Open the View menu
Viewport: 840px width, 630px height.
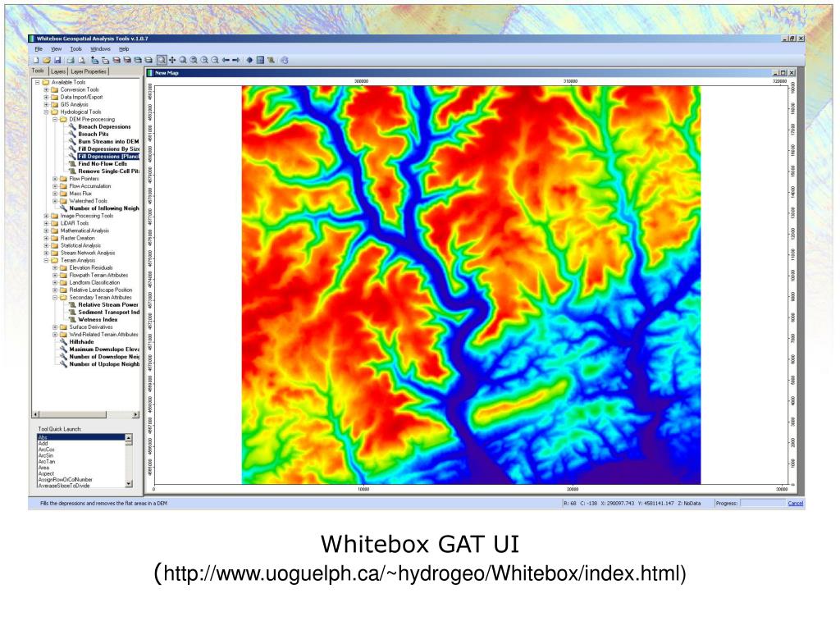tap(57, 48)
